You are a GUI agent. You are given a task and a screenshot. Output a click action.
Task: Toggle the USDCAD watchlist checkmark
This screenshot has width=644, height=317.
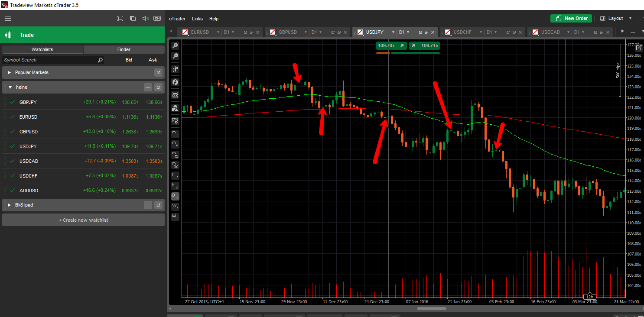pos(12,161)
